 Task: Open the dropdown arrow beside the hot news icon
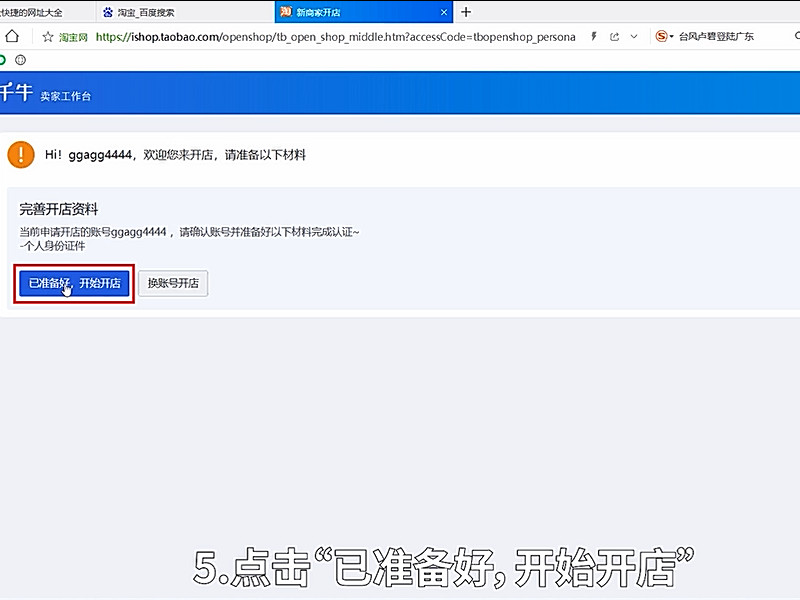(x=673, y=36)
